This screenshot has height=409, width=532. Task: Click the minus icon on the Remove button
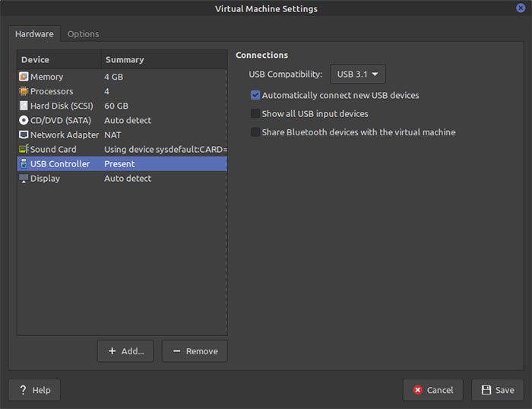pyautogui.click(x=177, y=351)
